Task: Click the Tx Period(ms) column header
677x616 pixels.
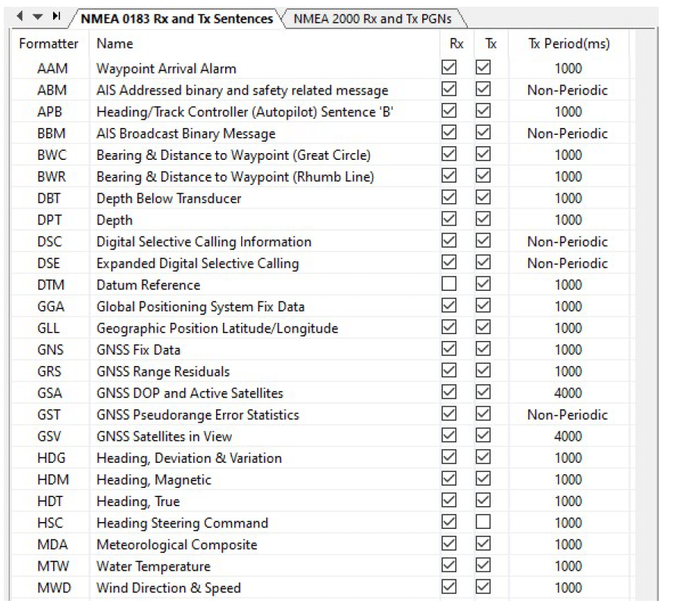Action: (569, 44)
